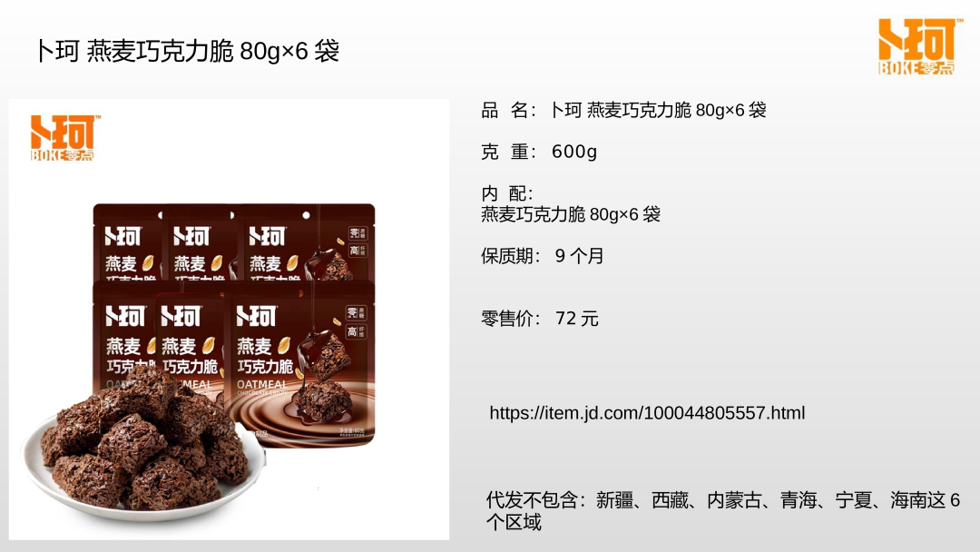Screen dimensions: 980x552
Task: Click the slide title 卜可 燕麦巧克力脆 80g×6 袋
Action: click(188, 51)
